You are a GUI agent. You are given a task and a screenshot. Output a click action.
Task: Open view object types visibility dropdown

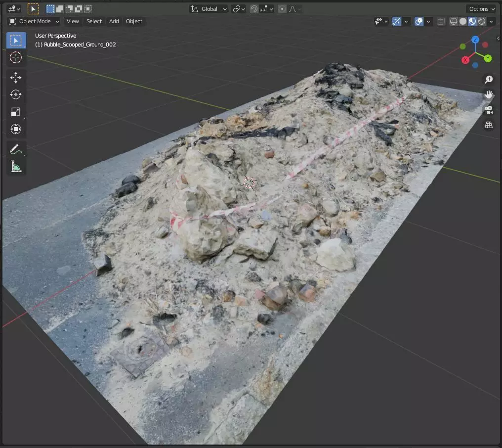tap(381, 21)
